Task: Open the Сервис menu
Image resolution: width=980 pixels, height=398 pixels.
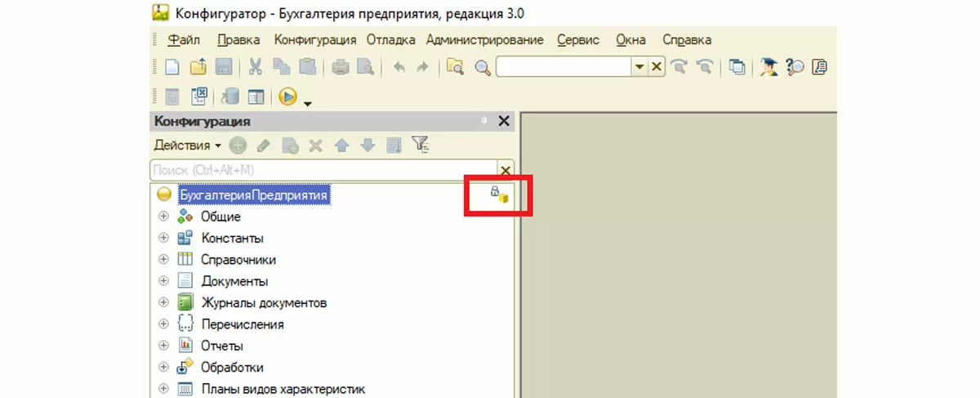Action: tap(578, 39)
